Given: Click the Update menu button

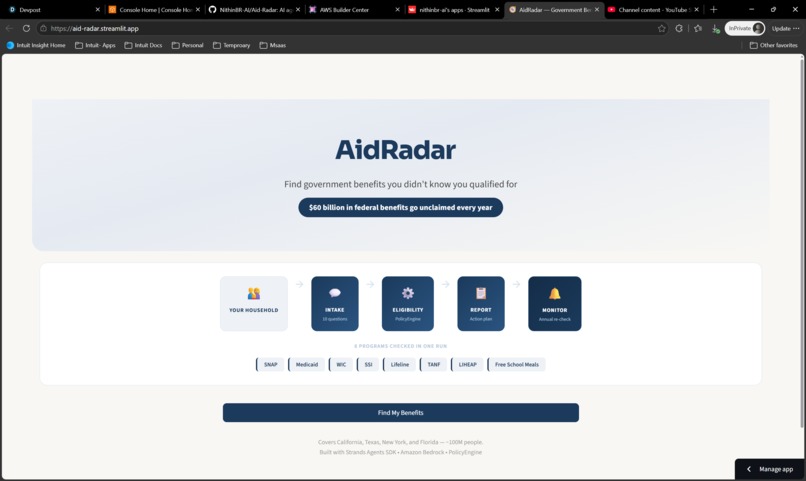Looking at the screenshot, I should (785, 28).
